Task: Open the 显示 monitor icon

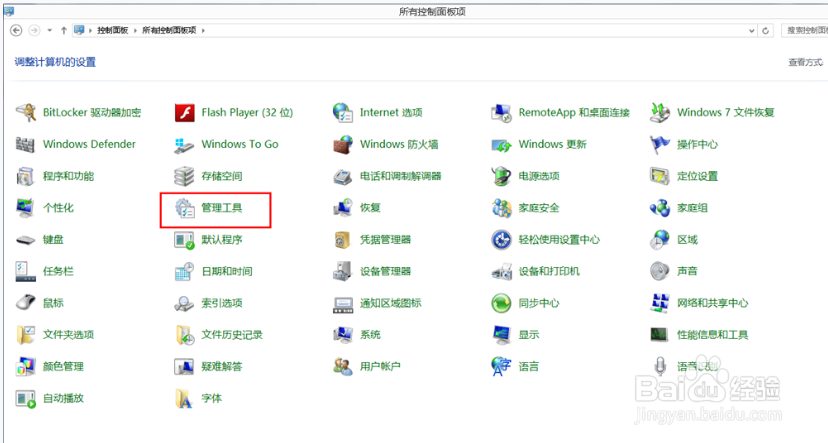Action: [x=501, y=335]
